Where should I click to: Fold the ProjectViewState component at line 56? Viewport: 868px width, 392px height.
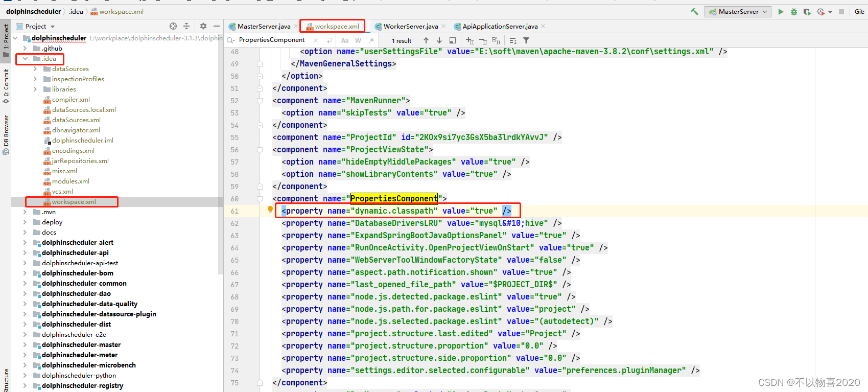pyautogui.click(x=260, y=149)
